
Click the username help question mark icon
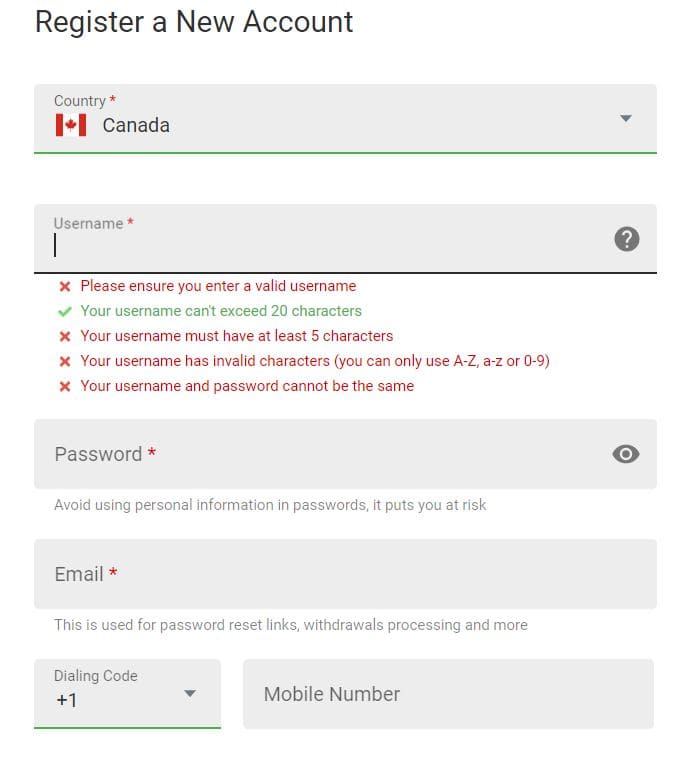point(626,239)
